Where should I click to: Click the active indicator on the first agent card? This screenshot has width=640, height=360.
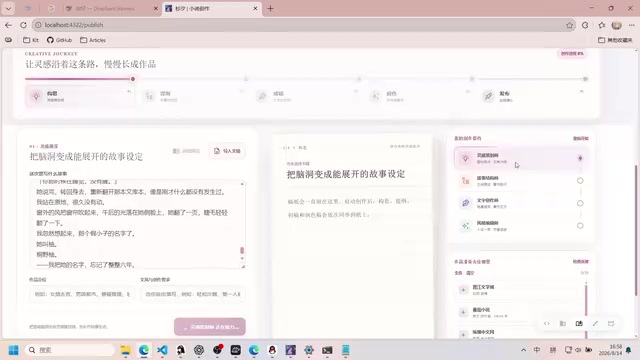(x=580, y=158)
